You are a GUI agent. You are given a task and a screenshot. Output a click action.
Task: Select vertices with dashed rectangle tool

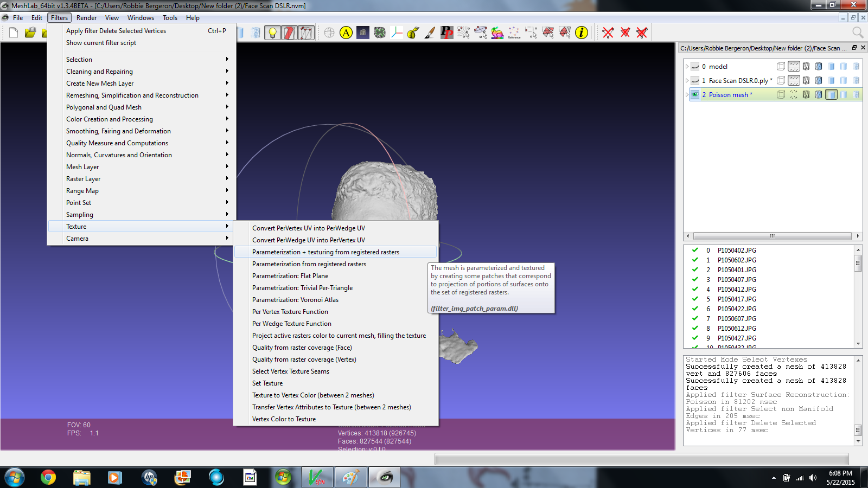pyautogui.click(x=531, y=33)
